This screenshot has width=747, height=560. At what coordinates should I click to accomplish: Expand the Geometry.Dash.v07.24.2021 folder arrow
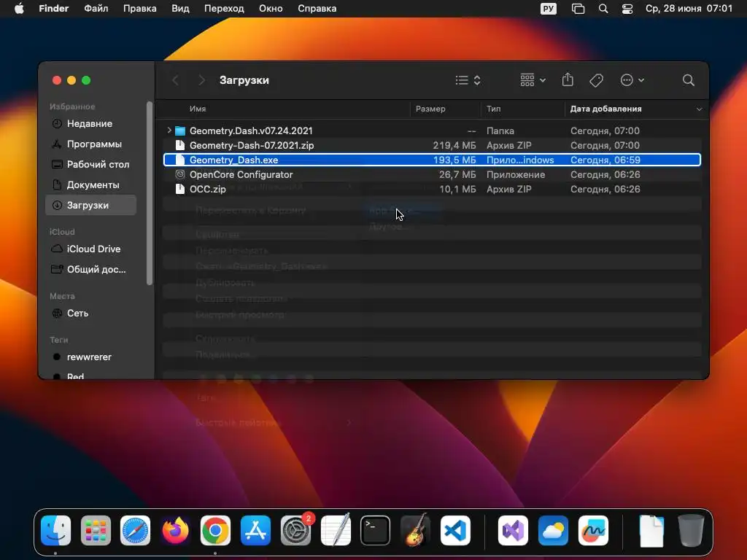coord(169,130)
